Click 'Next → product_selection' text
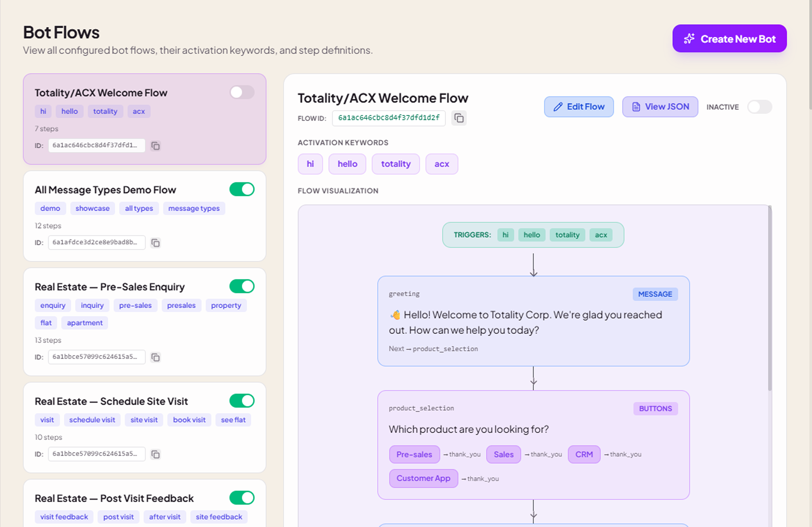812x527 pixels. tap(433, 349)
